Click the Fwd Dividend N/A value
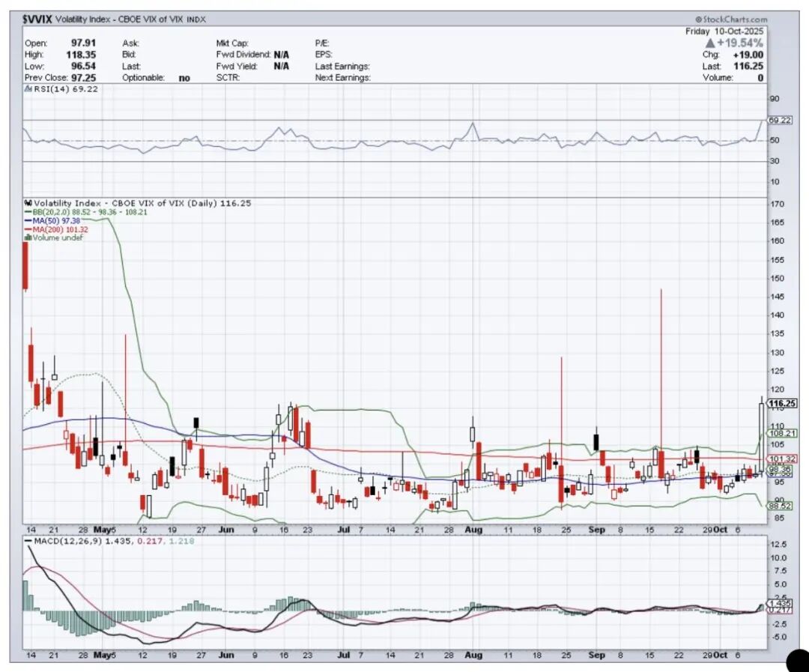 (281, 55)
